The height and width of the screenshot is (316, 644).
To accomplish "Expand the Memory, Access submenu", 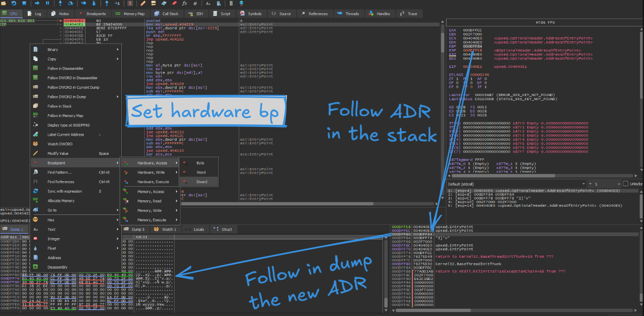I will (x=151, y=192).
